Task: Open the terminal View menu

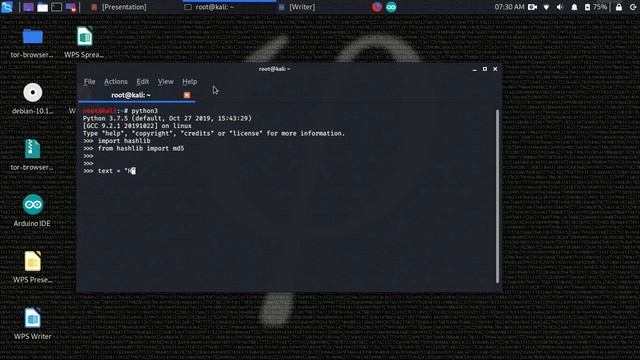Action: (x=166, y=82)
